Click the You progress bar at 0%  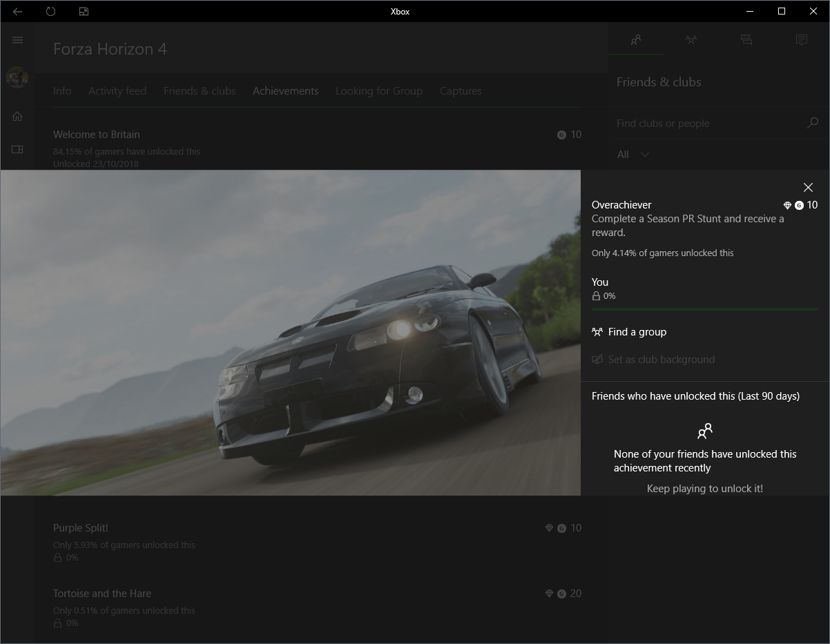(704, 309)
